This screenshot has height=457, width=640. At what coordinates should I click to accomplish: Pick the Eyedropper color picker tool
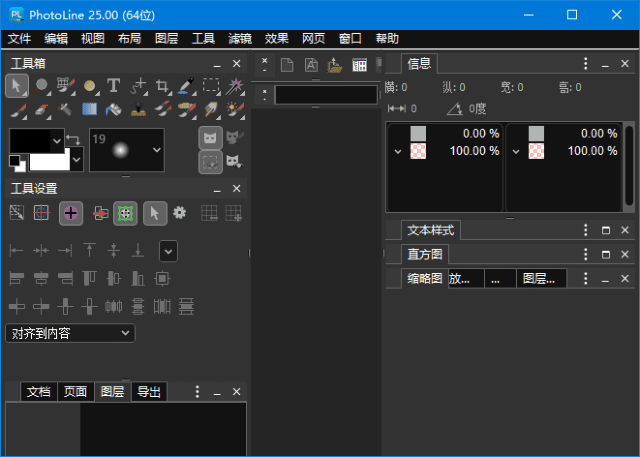click(x=186, y=86)
